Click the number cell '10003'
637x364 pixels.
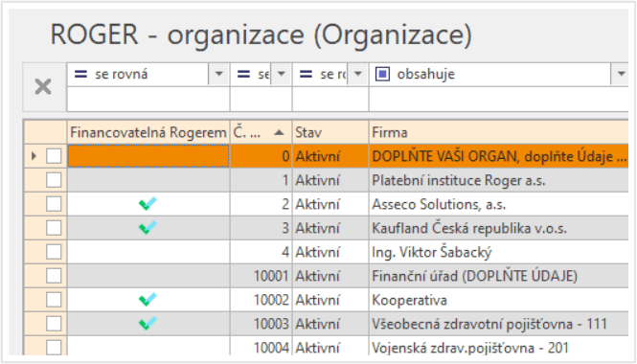click(x=261, y=324)
